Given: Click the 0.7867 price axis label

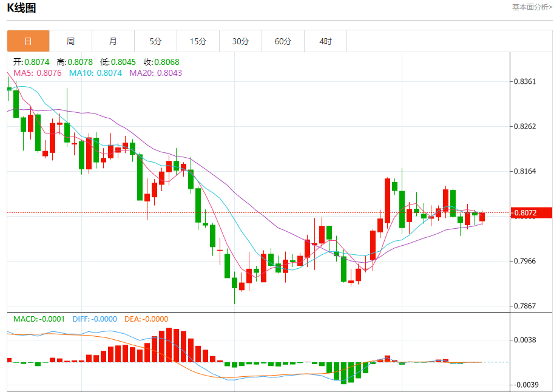Looking at the screenshot, I should point(525,306).
